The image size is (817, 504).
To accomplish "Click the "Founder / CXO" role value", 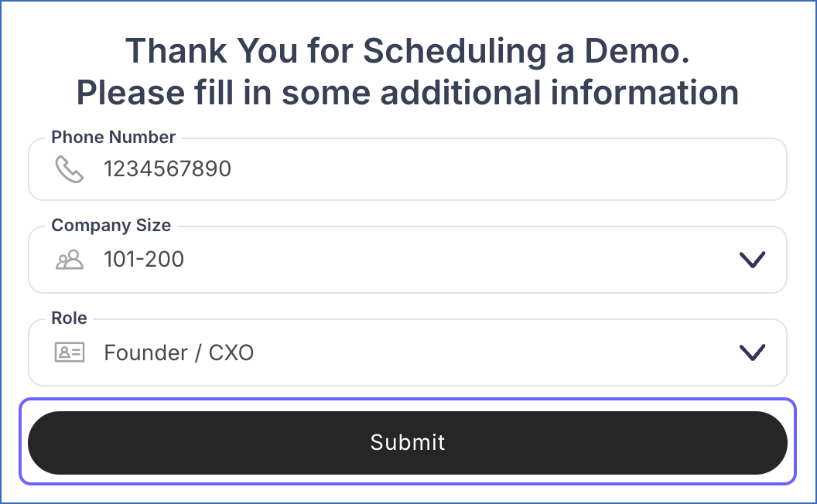I will tap(179, 353).
